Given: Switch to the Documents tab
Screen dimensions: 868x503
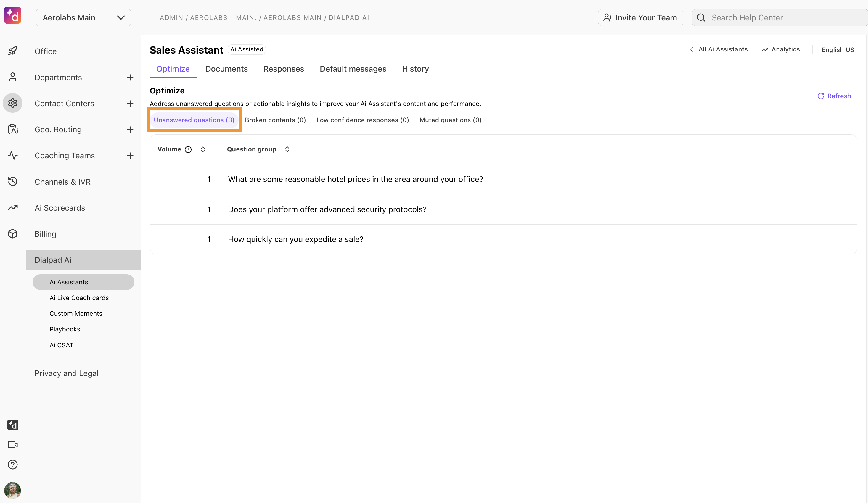Looking at the screenshot, I should tap(226, 69).
